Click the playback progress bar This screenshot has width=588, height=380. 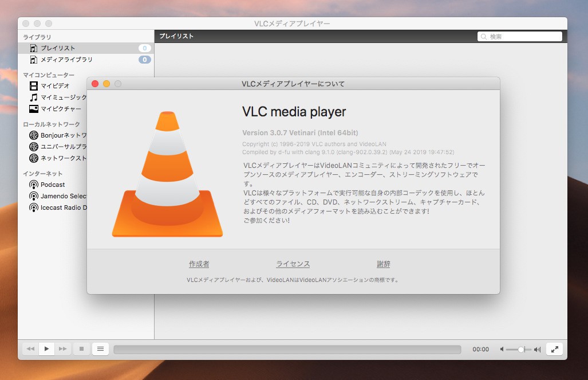(x=287, y=349)
